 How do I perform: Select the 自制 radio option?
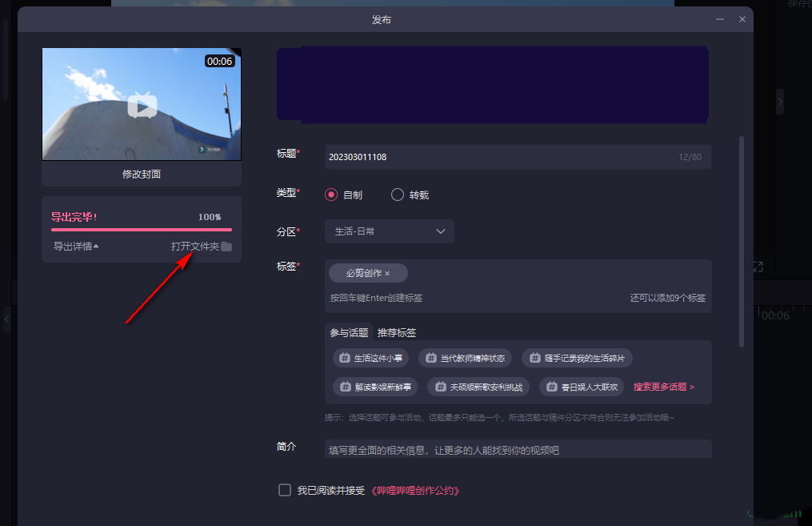331,195
